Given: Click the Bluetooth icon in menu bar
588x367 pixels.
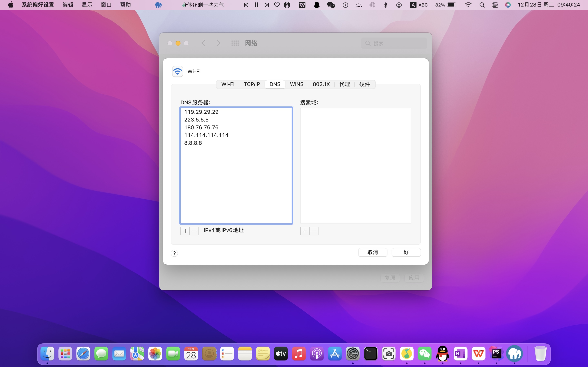Looking at the screenshot, I should coord(386,5).
